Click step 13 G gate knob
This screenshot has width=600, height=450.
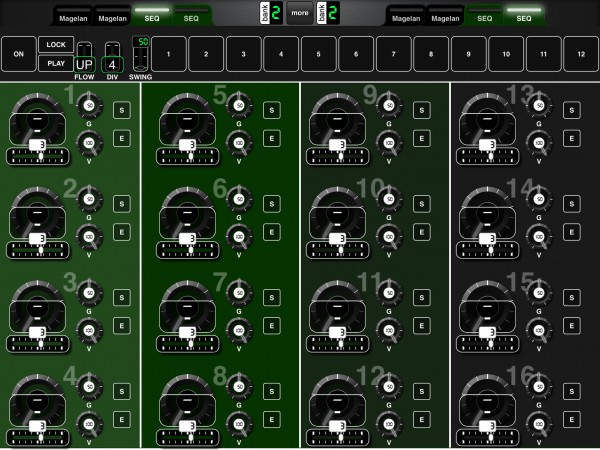[539, 105]
